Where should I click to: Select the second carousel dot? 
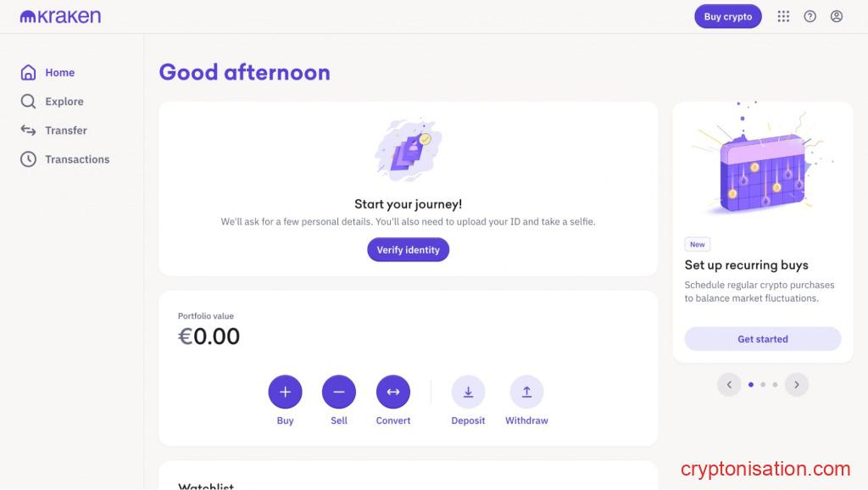click(x=763, y=385)
